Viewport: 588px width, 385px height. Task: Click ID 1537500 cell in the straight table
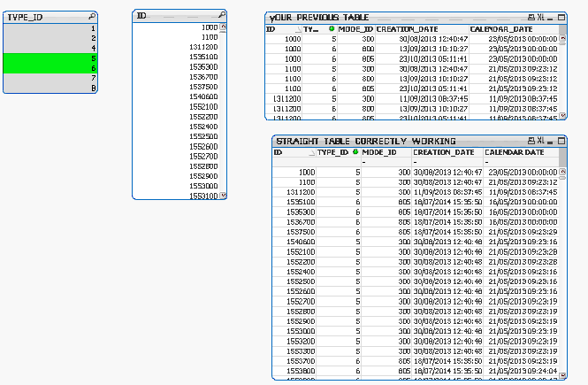(294, 232)
